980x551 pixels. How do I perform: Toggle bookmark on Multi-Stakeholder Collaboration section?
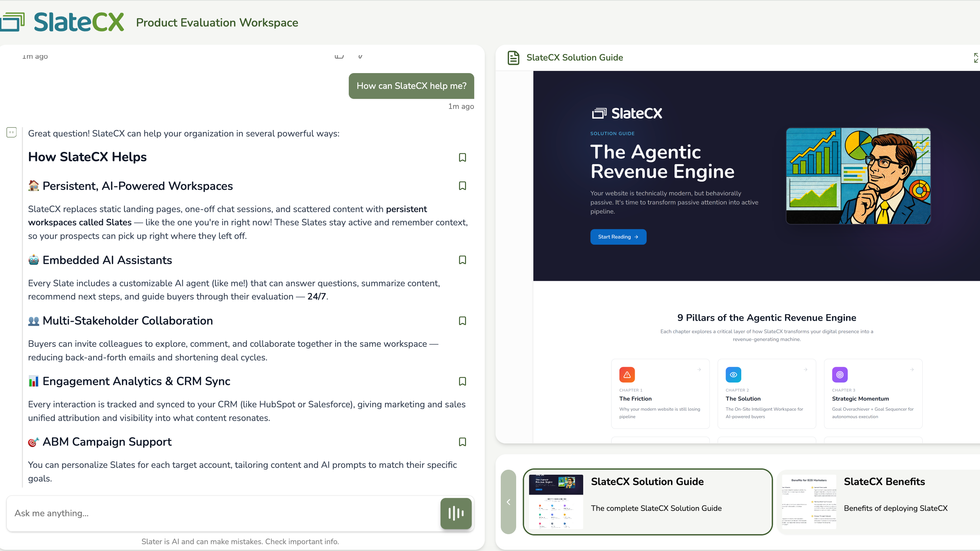[x=462, y=321]
